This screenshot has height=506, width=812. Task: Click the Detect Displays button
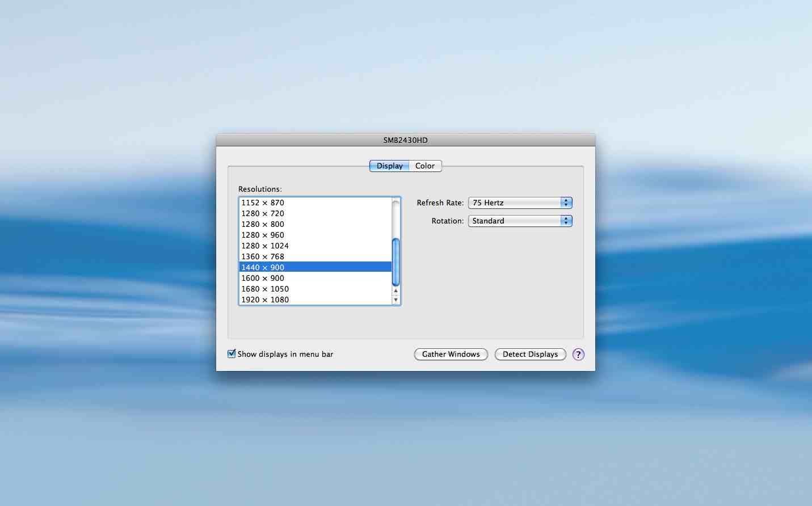coord(530,355)
